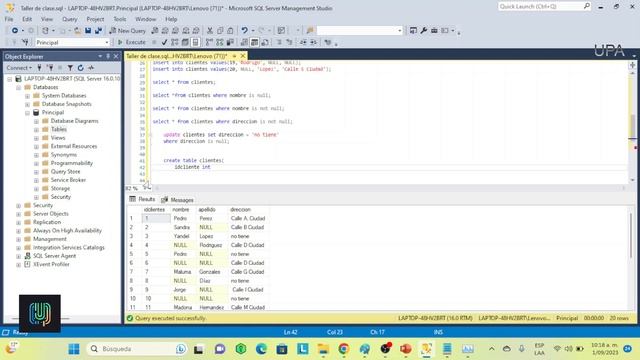Click the Decrease indent icon

[303, 42]
